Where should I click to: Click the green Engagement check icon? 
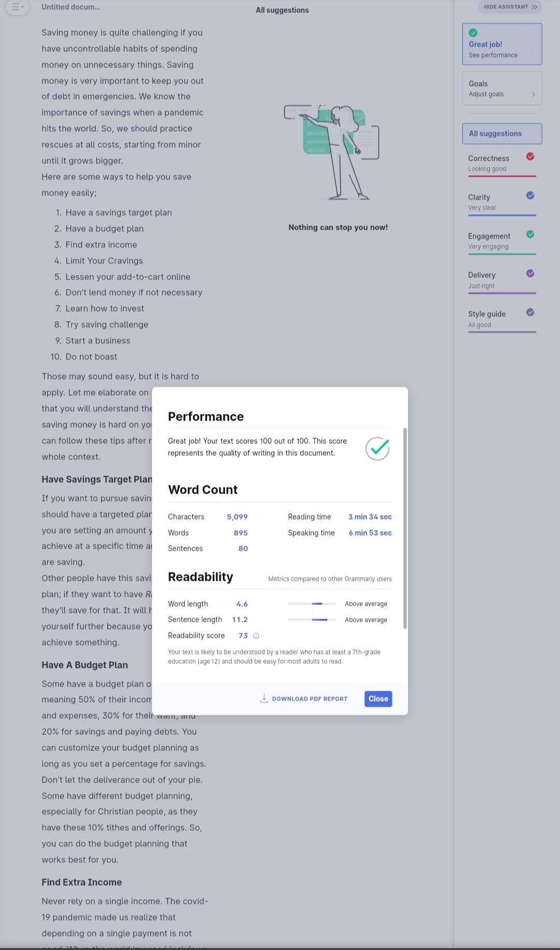(x=530, y=234)
